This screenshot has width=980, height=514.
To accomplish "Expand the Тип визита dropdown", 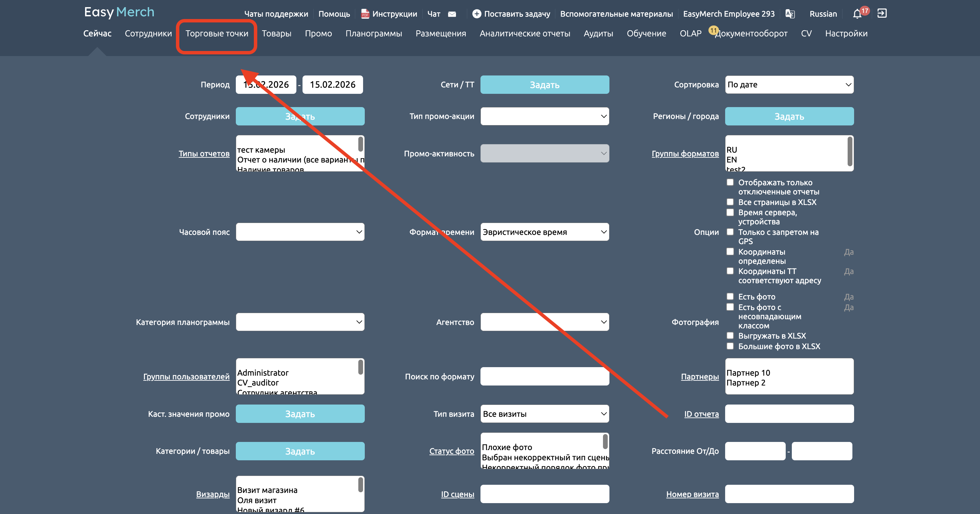I will [x=544, y=414].
